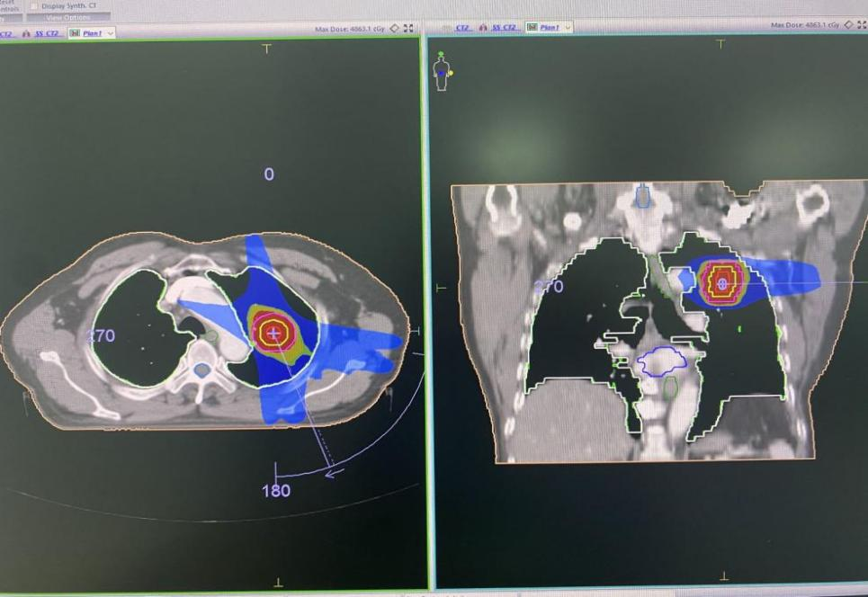Click the structure set icon beside SS CT2 in coronal header
This screenshot has width=868, height=597.
[483, 29]
